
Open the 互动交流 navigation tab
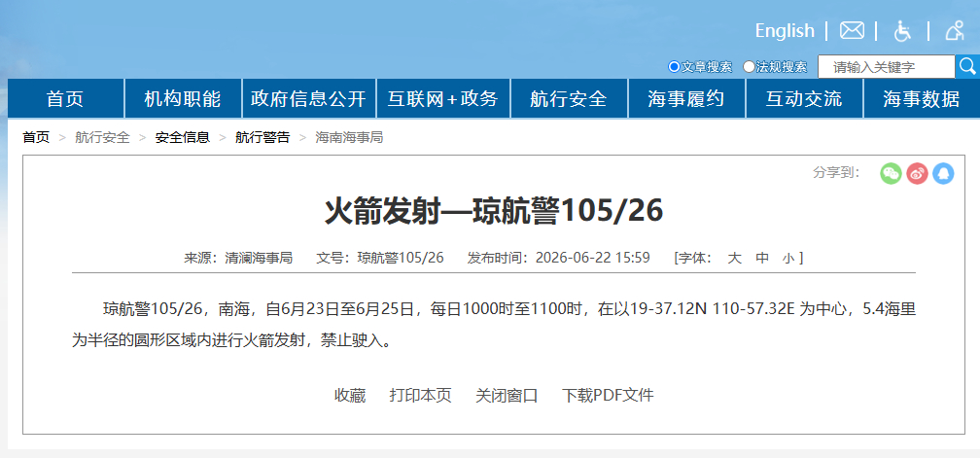tap(804, 98)
